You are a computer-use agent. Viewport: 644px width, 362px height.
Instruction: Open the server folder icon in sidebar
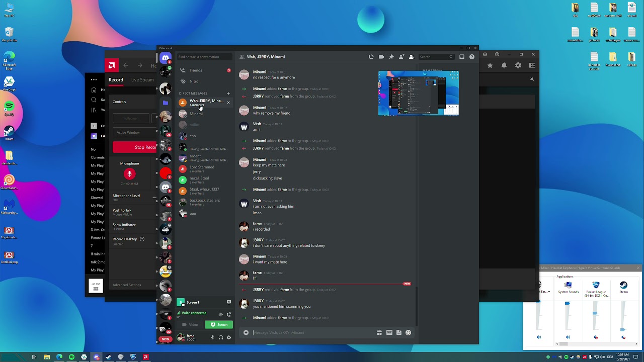pos(165,103)
